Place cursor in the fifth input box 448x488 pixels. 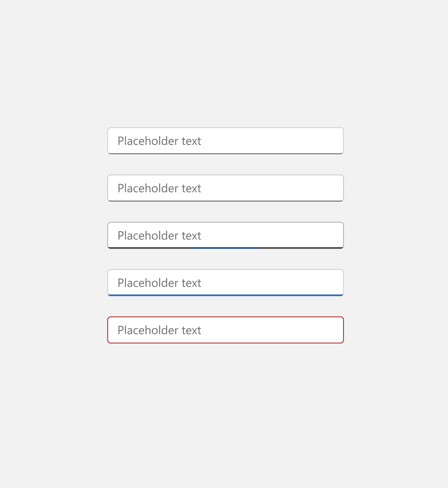click(x=225, y=330)
